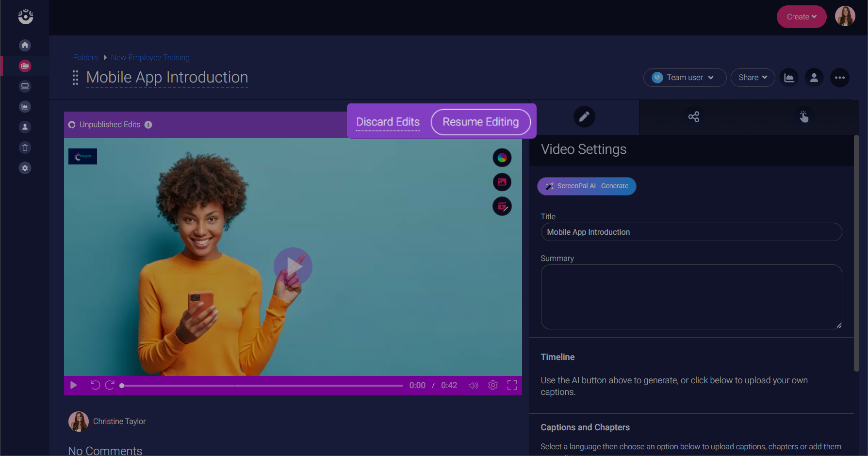Open sidebar Settings gear icon
Screen dimensions: 868x456
[x=25, y=168]
